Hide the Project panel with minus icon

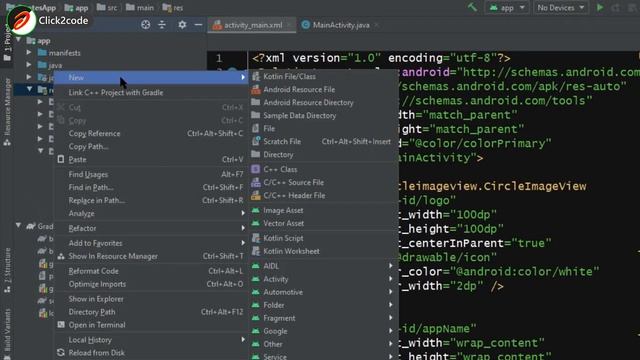click(198, 25)
